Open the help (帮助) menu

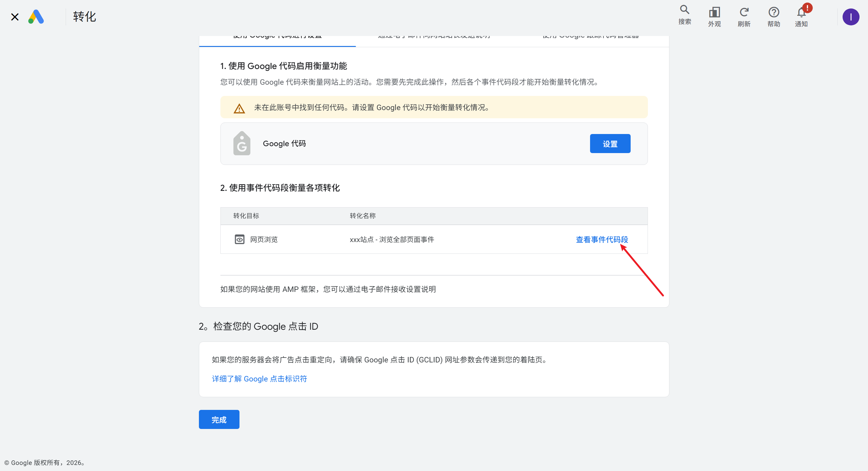[774, 17]
